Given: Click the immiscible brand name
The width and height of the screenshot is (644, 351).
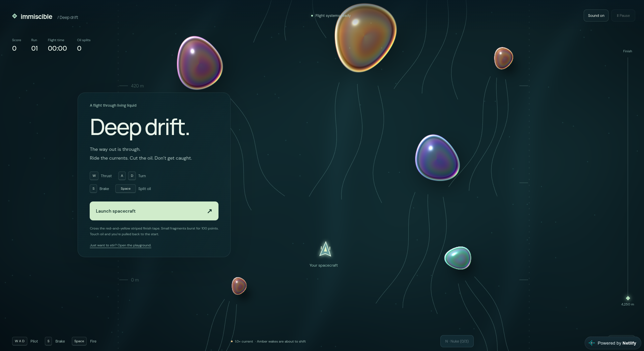Looking at the screenshot, I should coord(36,17).
